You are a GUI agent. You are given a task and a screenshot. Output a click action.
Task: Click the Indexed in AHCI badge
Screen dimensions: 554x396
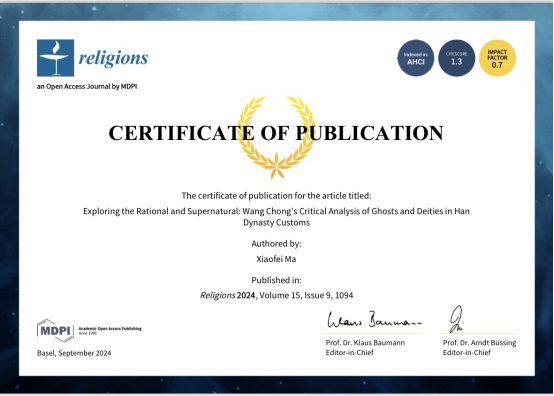pyautogui.click(x=416, y=58)
